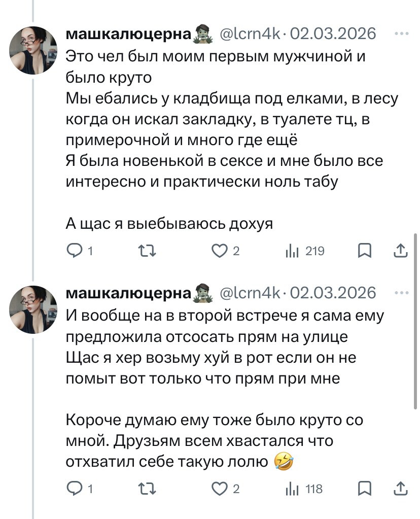Share the top tweet with 219 views
The image size is (420, 519).
400,251
